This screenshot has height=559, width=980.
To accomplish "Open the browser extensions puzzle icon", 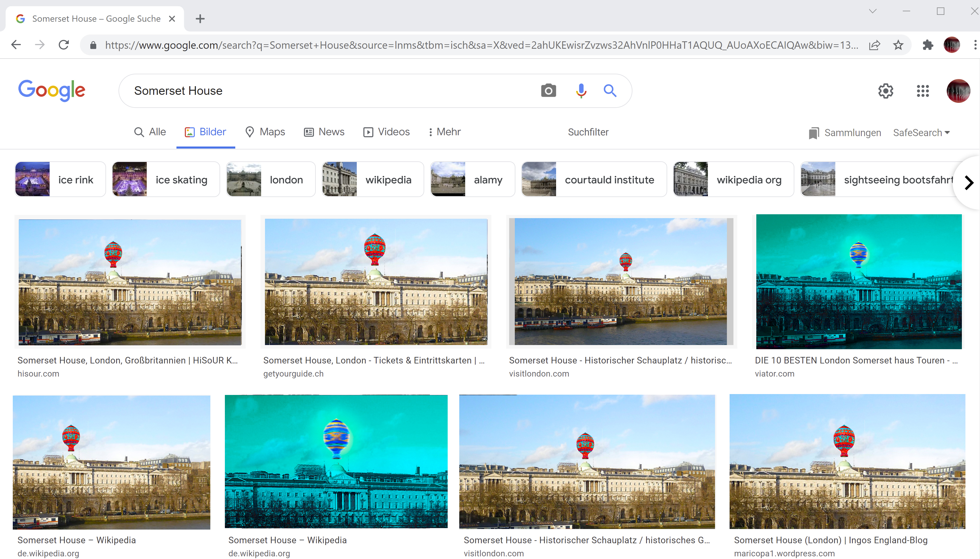I will point(928,45).
